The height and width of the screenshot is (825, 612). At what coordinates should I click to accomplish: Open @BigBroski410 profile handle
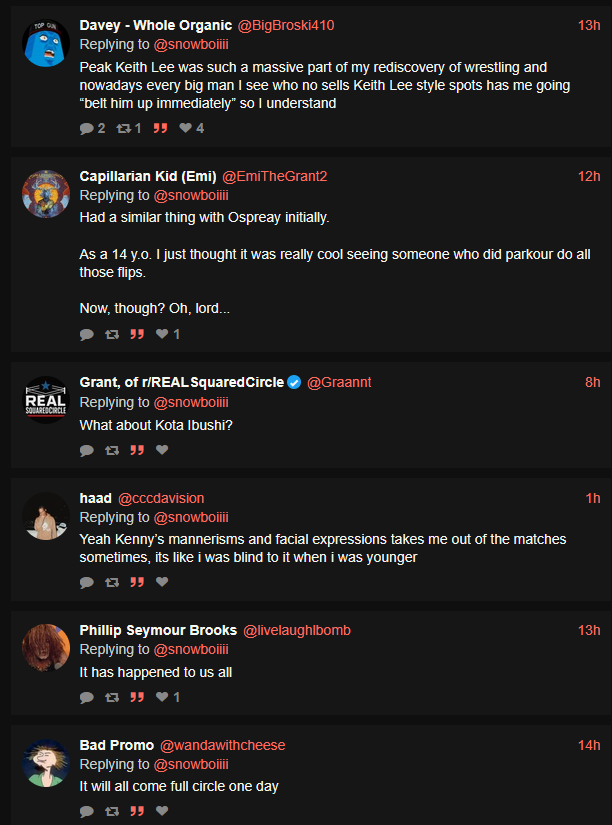click(x=286, y=25)
